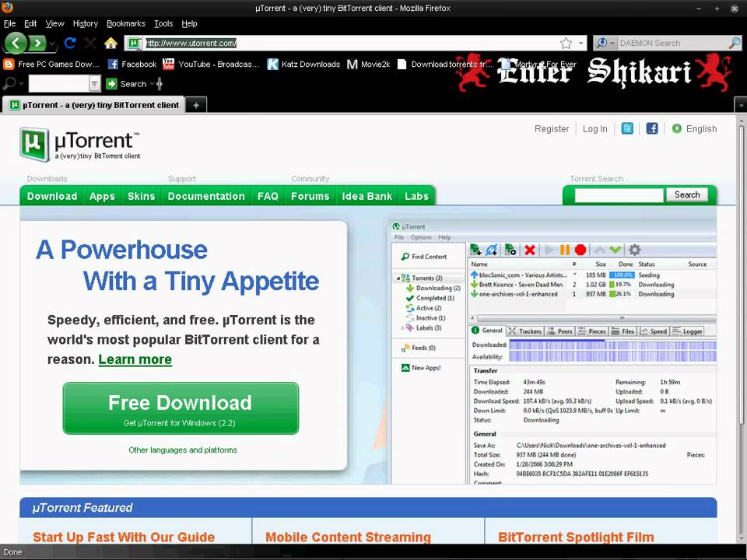Open the Movie2k bookmark
The image size is (747, 560).
point(368,64)
